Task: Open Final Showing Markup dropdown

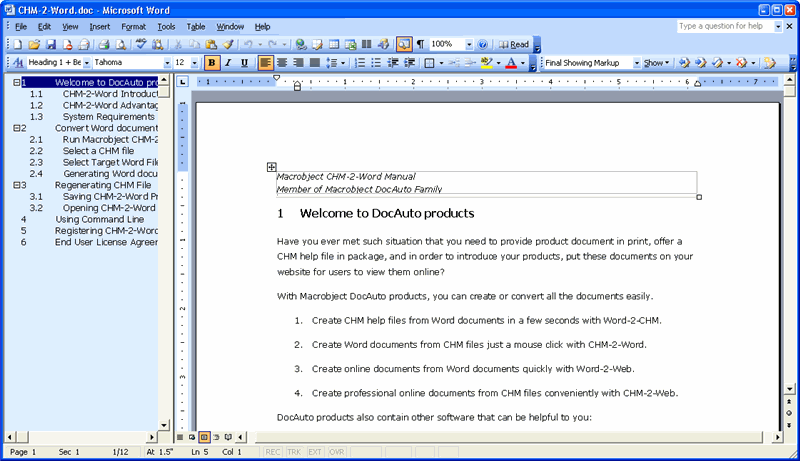Action: point(637,63)
